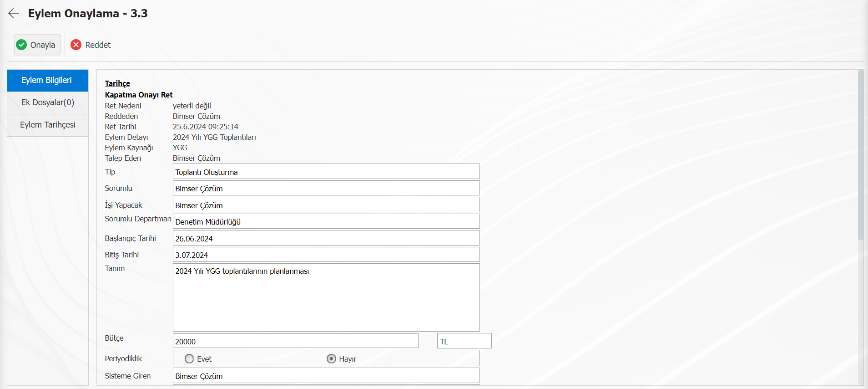Screen dimensions: 868x389
Task: Click the Reddeden value Bimser Çözüm
Action: coord(197,116)
